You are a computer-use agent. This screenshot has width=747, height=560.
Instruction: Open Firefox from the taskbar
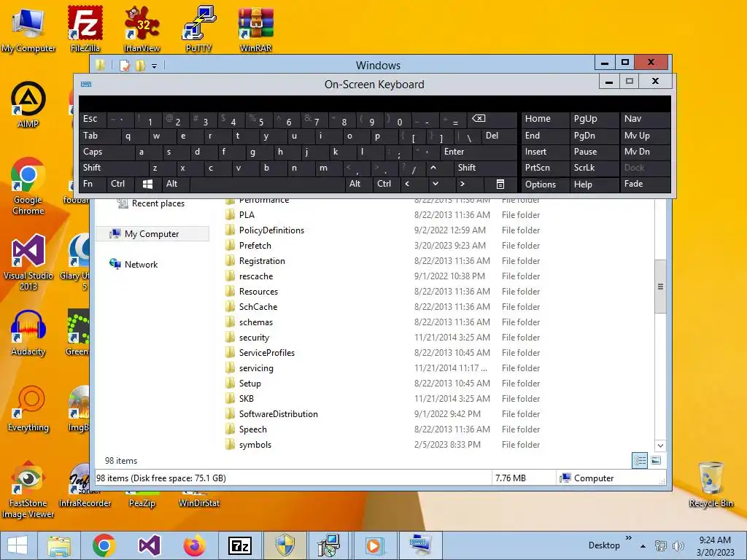[194, 545]
